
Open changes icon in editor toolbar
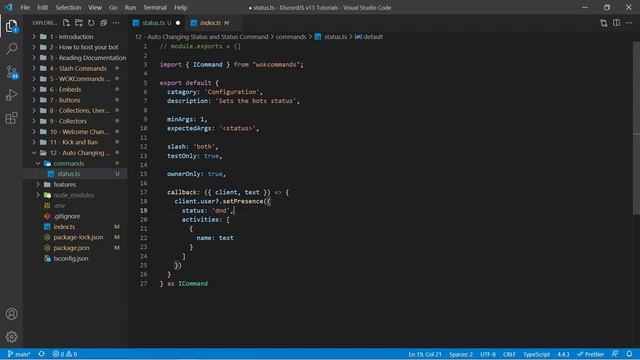(604, 23)
